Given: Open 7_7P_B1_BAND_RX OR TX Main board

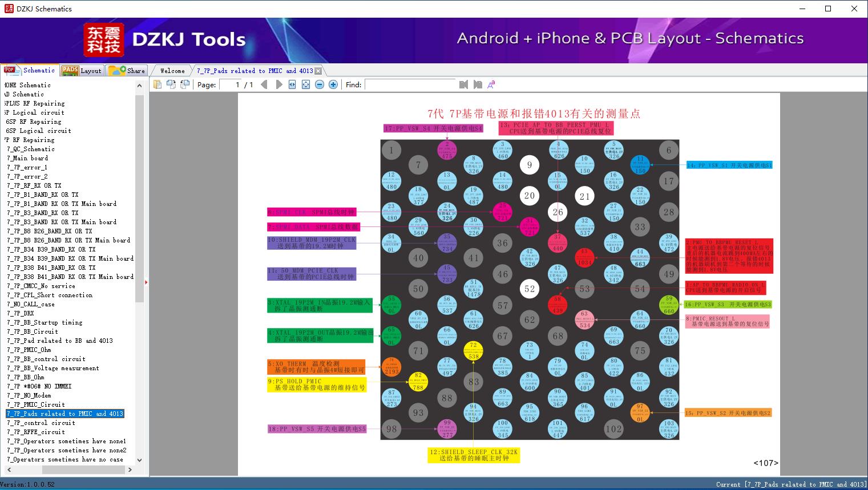Looking at the screenshot, I should click(x=62, y=204).
